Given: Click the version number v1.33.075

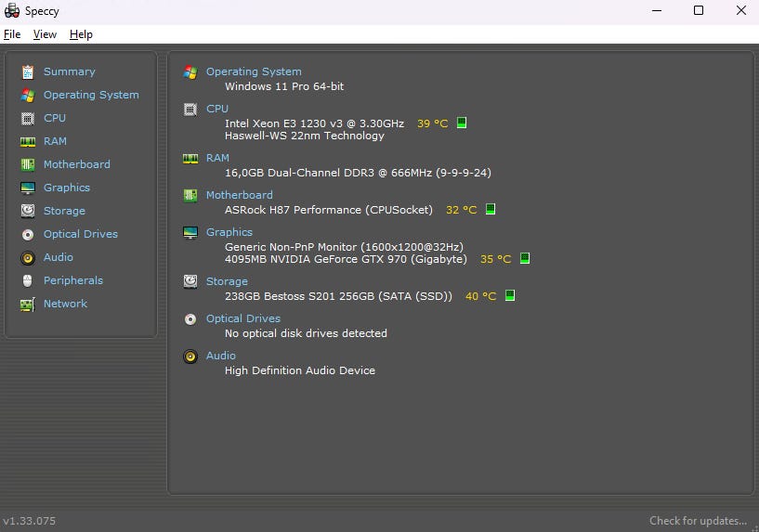Looking at the screenshot, I should click(29, 522).
